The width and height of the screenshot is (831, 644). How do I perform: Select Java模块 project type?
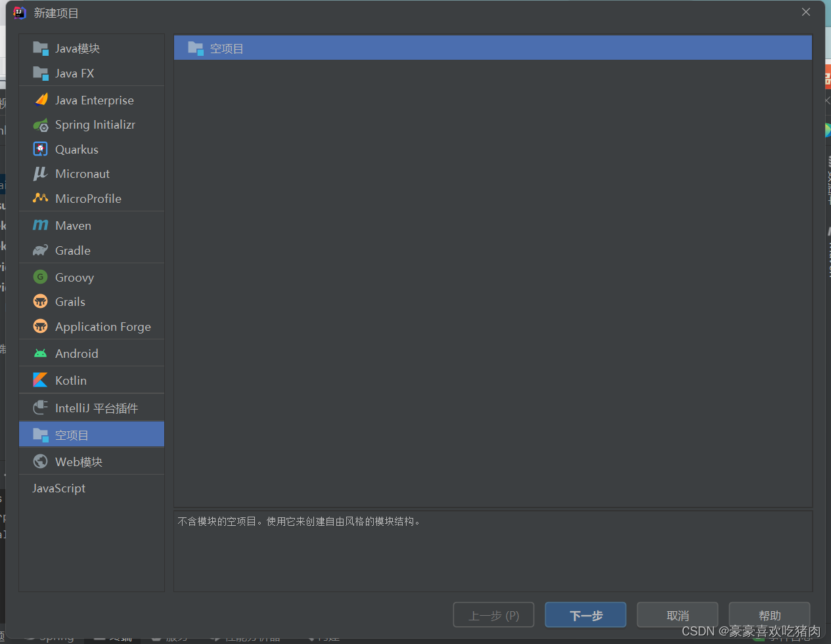[x=92, y=49]
